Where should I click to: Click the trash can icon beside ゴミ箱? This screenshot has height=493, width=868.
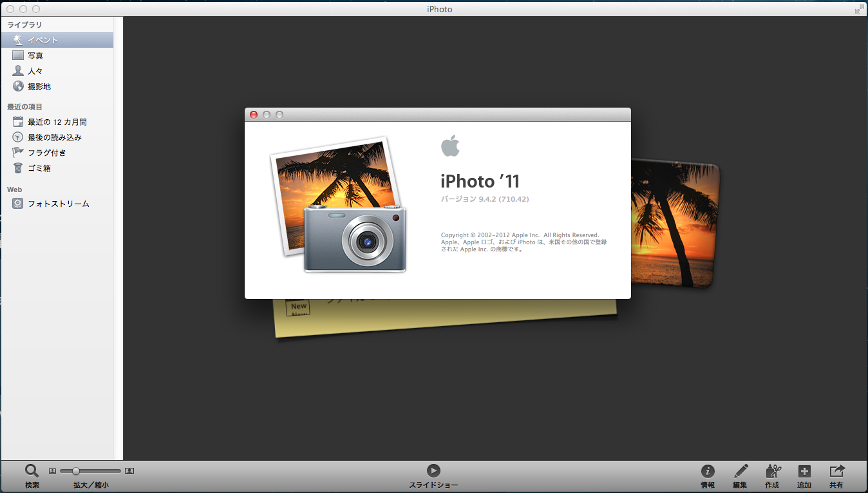18,168
